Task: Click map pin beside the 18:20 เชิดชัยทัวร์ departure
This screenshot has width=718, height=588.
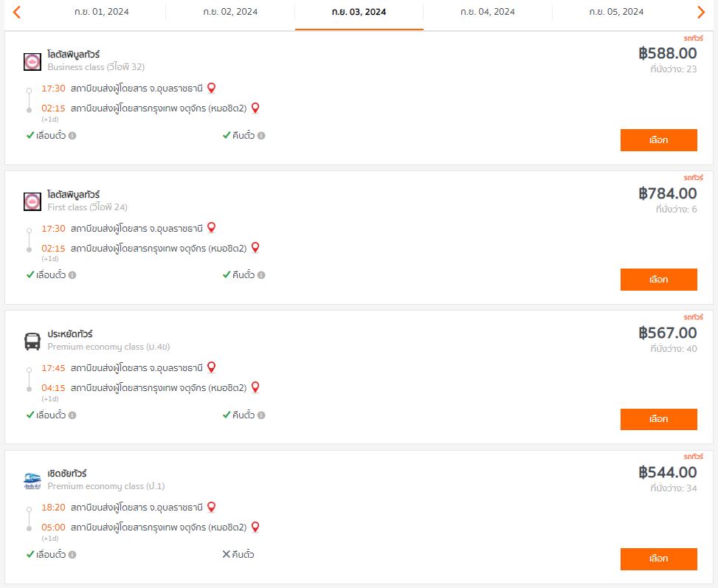Action: (211, 507)
